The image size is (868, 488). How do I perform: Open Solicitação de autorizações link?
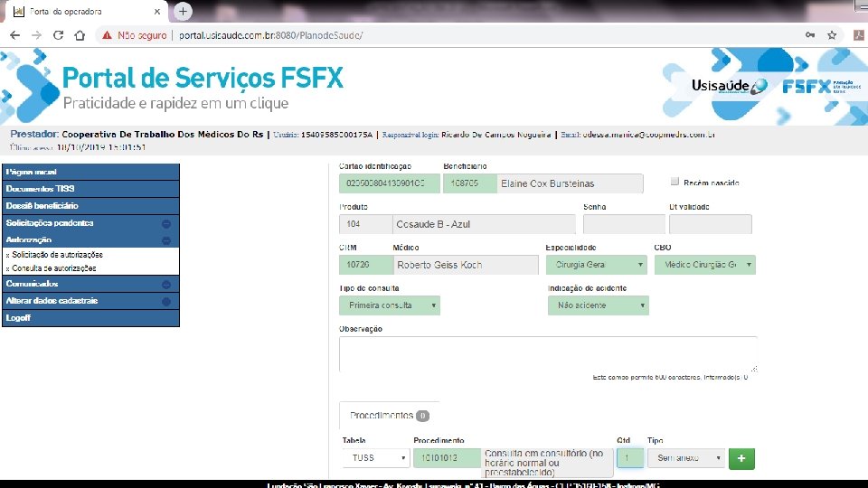[57, 255]
